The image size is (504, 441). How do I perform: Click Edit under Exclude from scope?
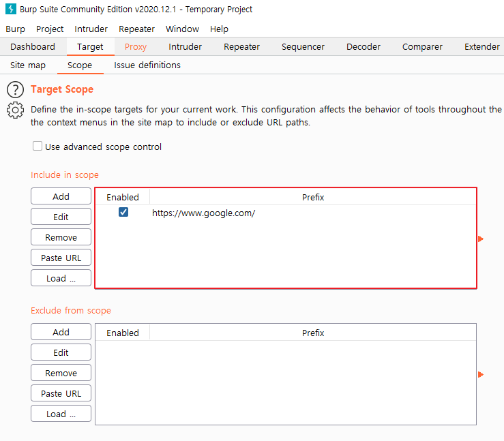[x=61, y=352]
